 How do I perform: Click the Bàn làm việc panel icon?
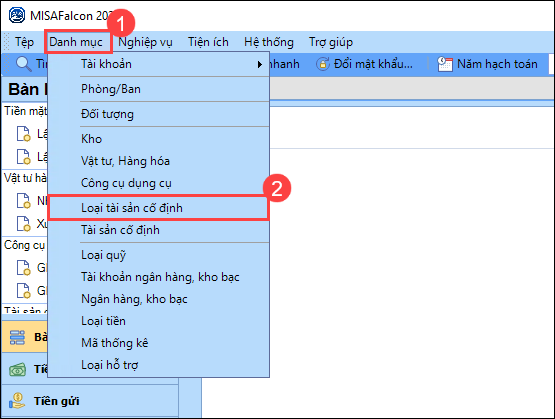click(x=17, y=337)
